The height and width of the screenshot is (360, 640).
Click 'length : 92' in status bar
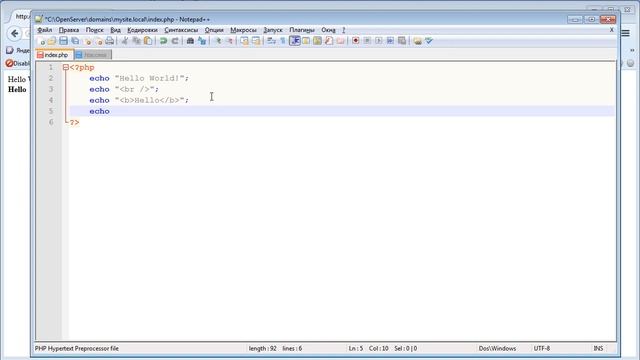[262, 349]
